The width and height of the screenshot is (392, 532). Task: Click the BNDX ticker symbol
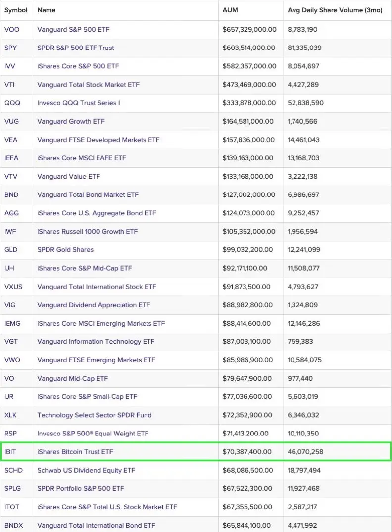click(x=14, y=525)
